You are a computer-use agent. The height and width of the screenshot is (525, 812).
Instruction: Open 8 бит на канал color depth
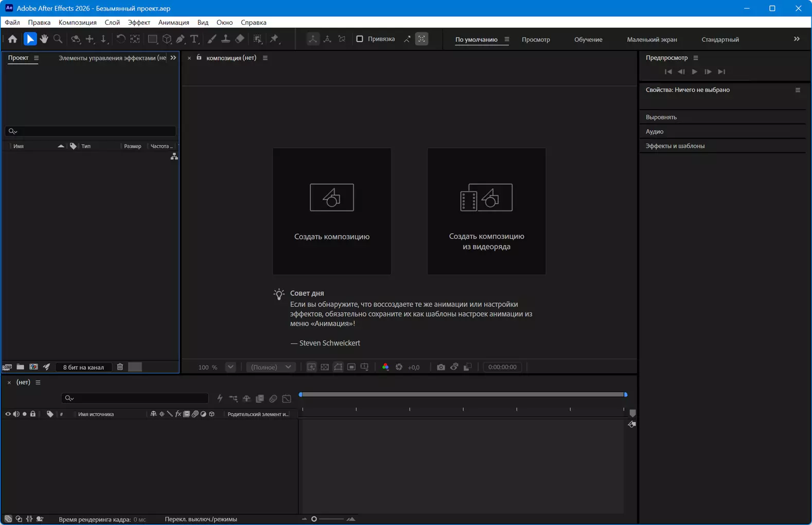click(83, 367)
